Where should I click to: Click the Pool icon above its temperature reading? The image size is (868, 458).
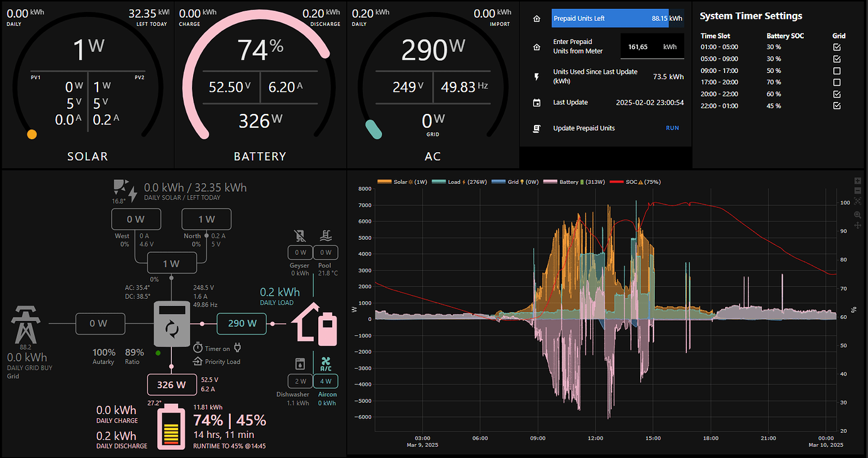coord(326,236)
